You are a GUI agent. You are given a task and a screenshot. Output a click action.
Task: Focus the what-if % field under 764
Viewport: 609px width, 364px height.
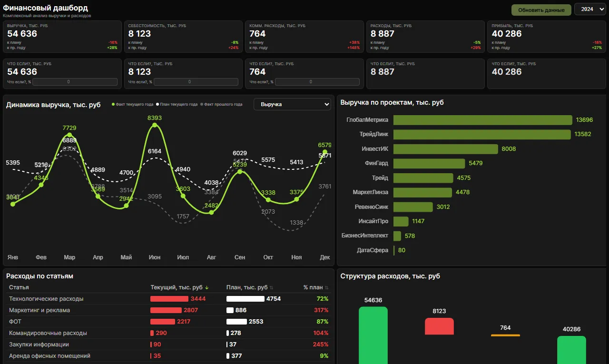[x=317, y=82]
